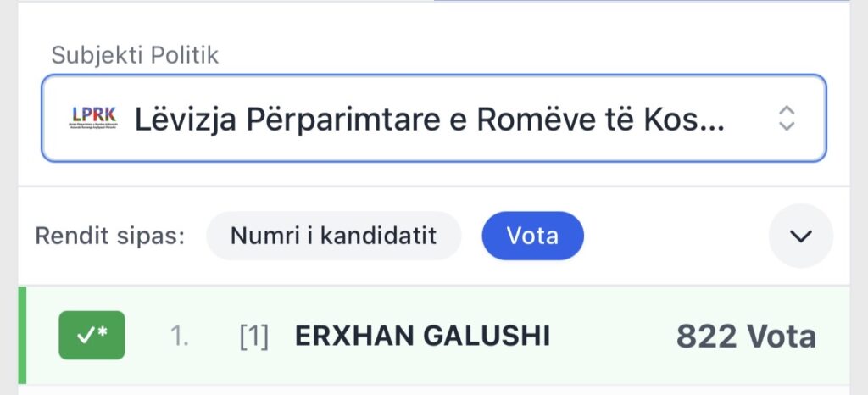Click the 822 Vota count
Screen dimensions: 868x395
tap(746, 337)
